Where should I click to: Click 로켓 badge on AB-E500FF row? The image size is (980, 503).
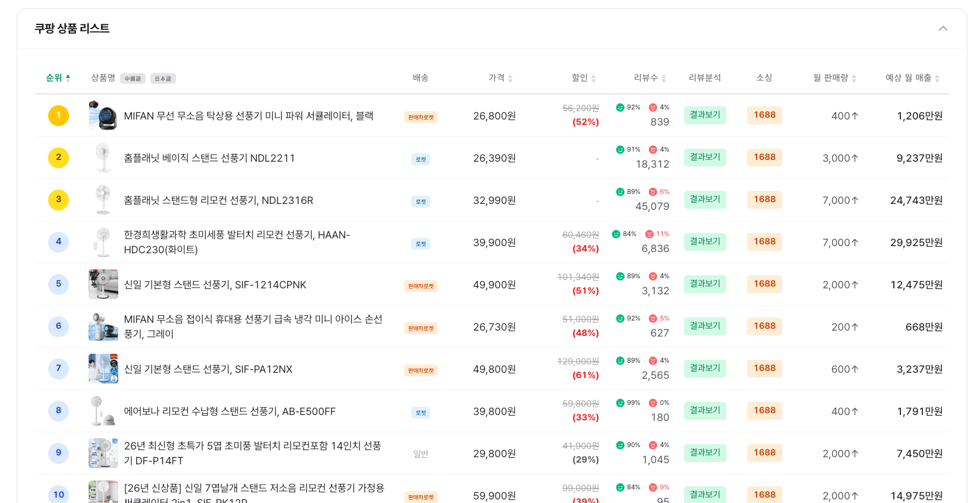click(421, 413)
